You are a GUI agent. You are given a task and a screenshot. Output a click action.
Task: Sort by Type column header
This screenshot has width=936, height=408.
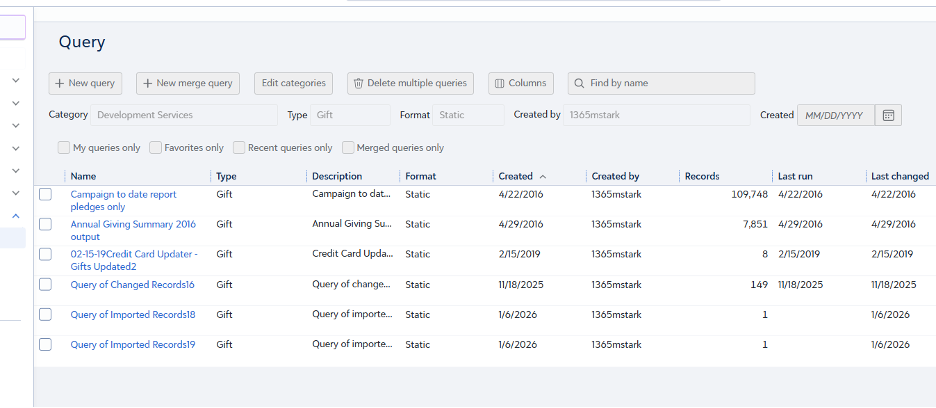coord(226,176)
